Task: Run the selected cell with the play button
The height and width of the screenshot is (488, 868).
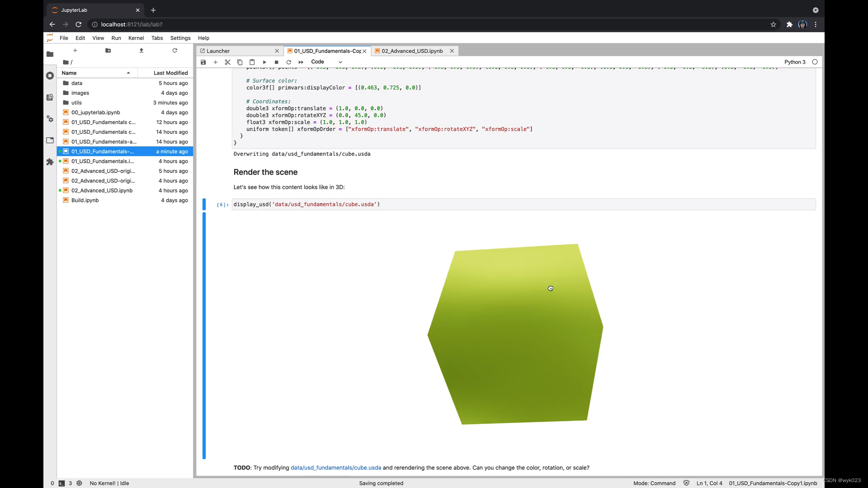Action: coord(264,62)
